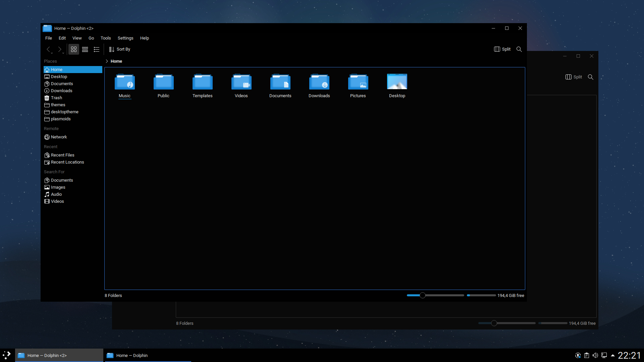Screen dimensions: 644x362
Task: Click search magnifier in front Dolphin window
Action: pyautogui.click(x=519, y=49)
